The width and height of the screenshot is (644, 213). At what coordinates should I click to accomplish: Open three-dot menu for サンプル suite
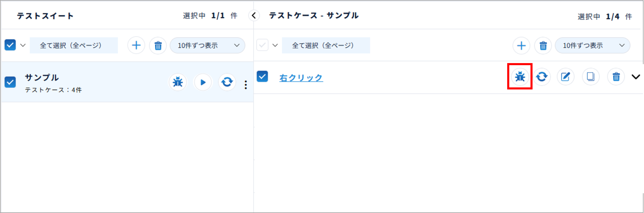click(246, 85)
